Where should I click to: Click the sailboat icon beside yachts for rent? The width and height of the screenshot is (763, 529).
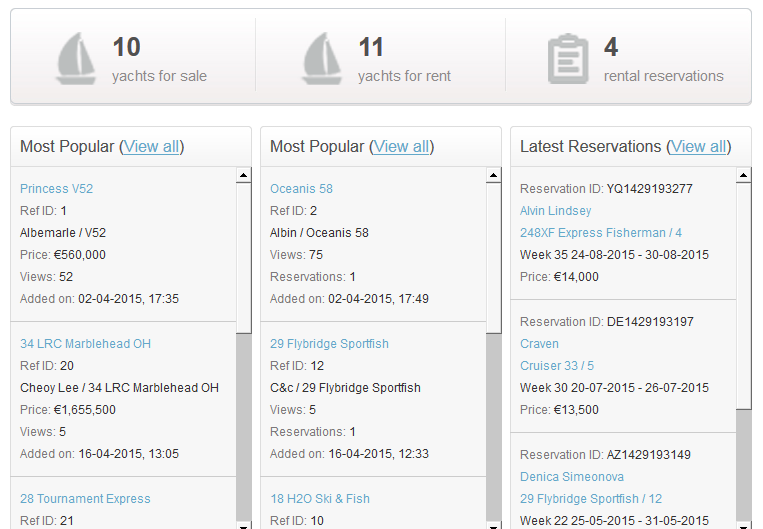[321, 59]
